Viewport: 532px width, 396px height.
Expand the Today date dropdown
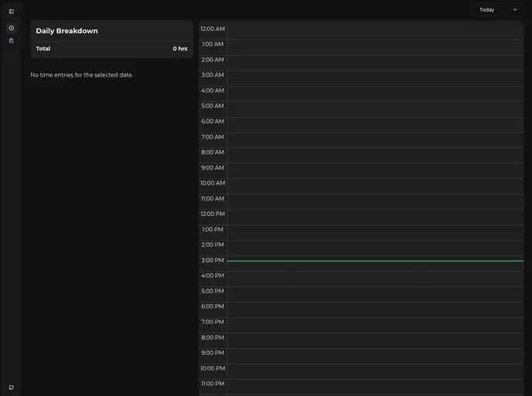pyautogui.click(x=498, y=10)
